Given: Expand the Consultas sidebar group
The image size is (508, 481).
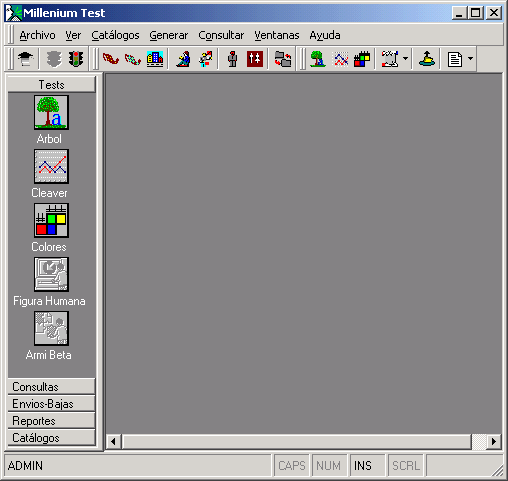Looking at the screenshot, I should (51, 387).
